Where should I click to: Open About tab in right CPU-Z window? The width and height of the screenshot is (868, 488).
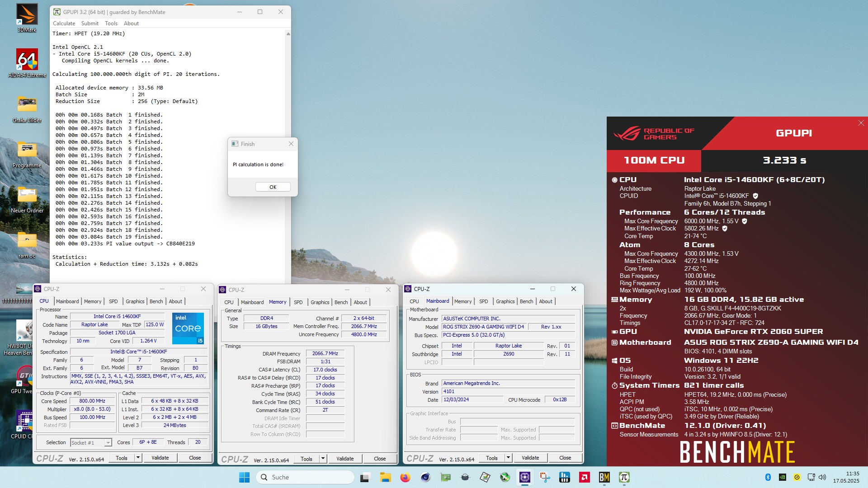[545, 301]
